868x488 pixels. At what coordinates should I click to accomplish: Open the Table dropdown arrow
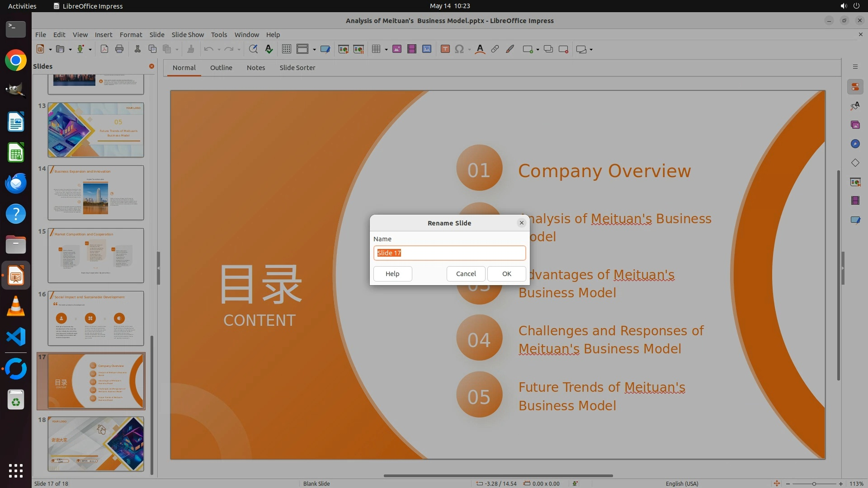point(386,50)
